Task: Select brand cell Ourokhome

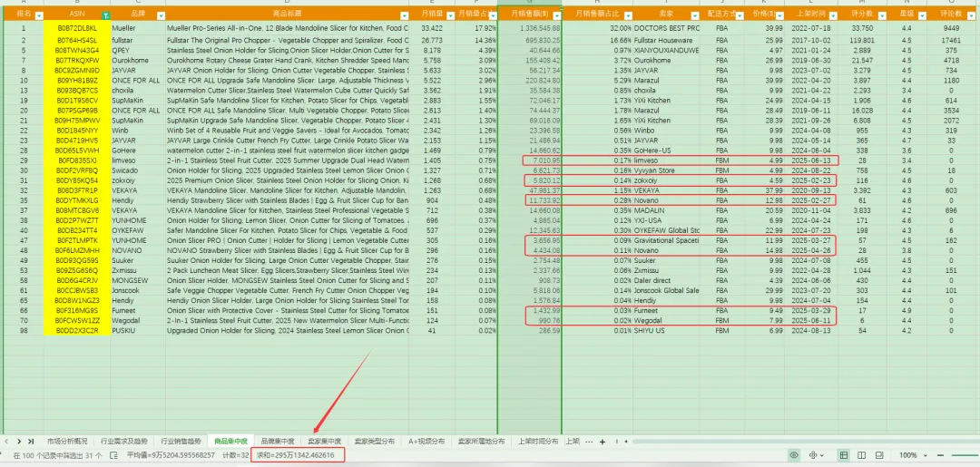Action: pos(138,61)
